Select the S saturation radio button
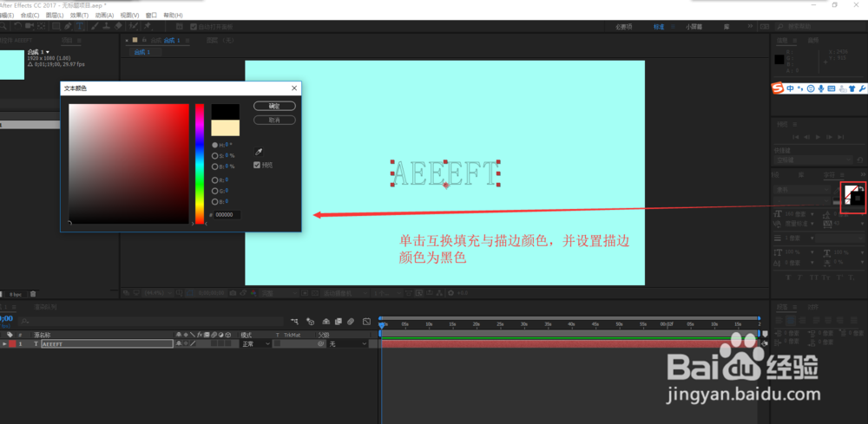This screenshot has width=868, height=424. pos(214,155)
